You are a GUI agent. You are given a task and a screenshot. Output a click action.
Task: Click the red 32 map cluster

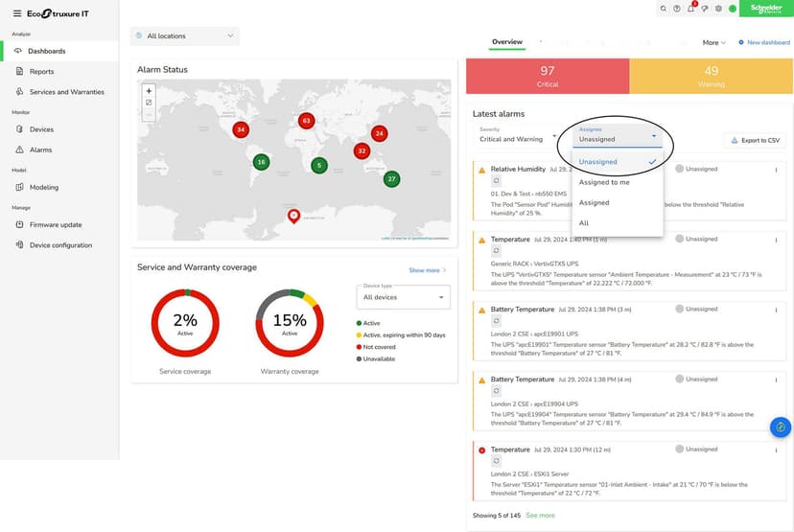pyautogui.click(x=362, y=150)
